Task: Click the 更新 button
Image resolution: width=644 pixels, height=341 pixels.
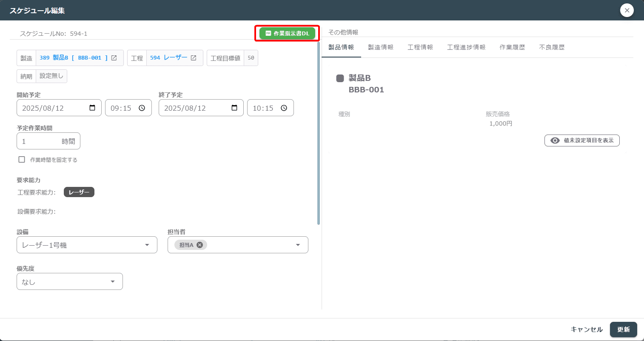Action: click(x=624, y=330)
